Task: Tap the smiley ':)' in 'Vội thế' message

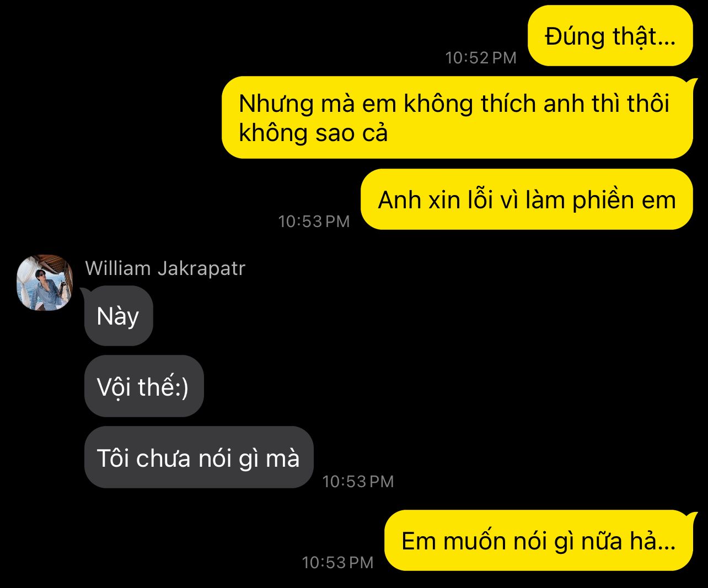Action: 181,387
